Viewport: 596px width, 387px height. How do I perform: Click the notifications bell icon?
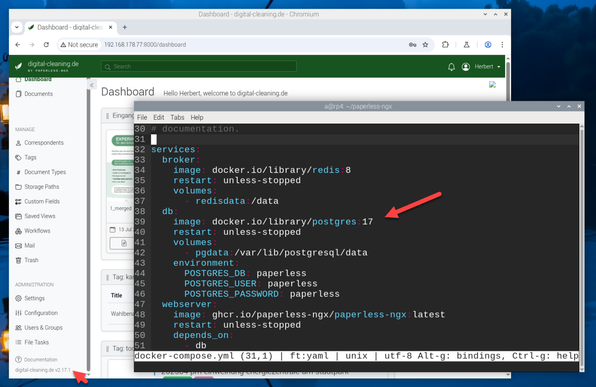(x=451, y=67)
